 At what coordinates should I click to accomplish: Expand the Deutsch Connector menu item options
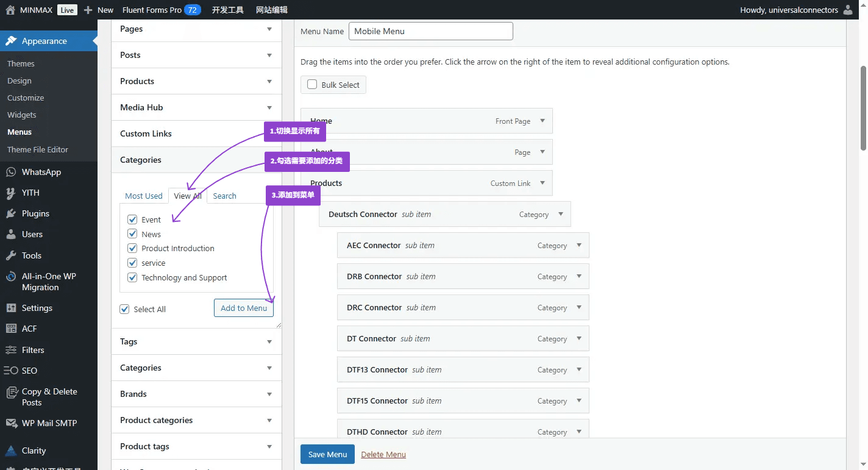(561, 214)
